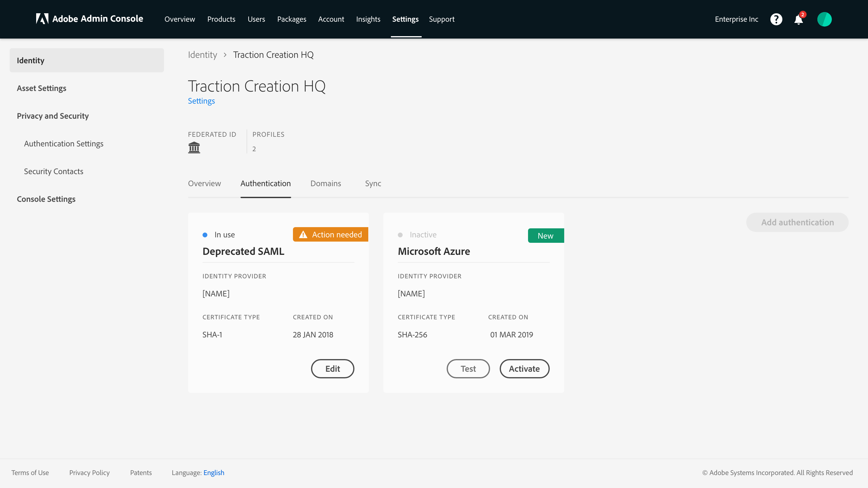Open the notifications bell
The height and width of the screenshot is (488, 868).
798,20
